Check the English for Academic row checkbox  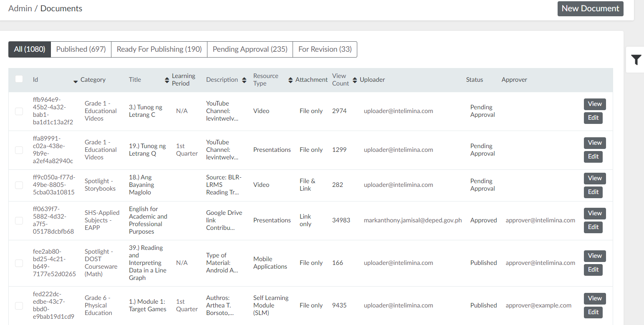point(19,220)
